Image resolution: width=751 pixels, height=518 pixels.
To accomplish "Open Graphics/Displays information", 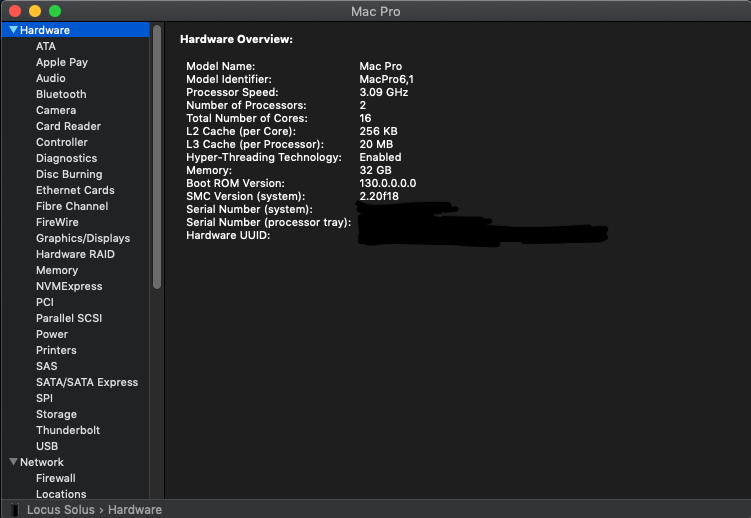I will pyautogui.click(x=83, y=238).
